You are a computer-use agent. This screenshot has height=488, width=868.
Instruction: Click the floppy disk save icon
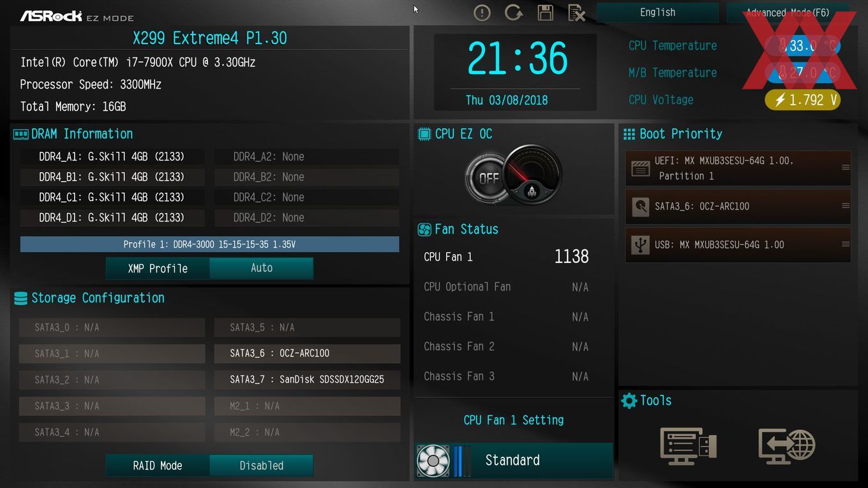point(545,13)
